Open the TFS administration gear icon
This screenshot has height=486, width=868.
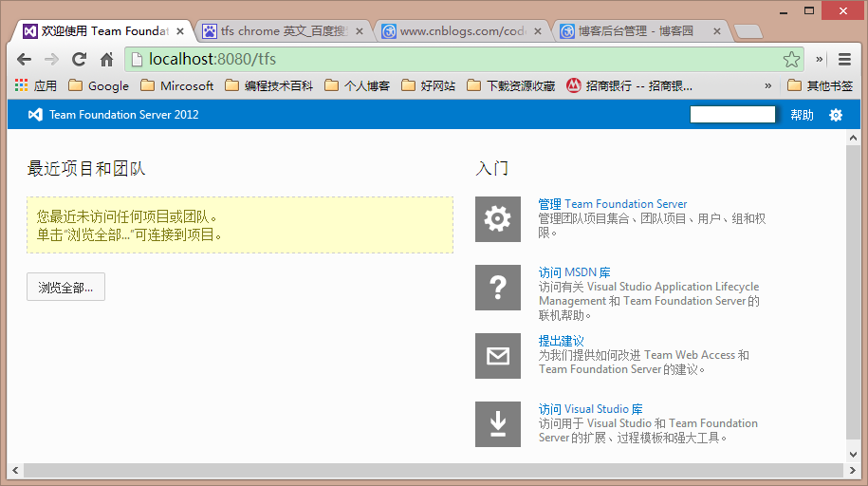836,115
